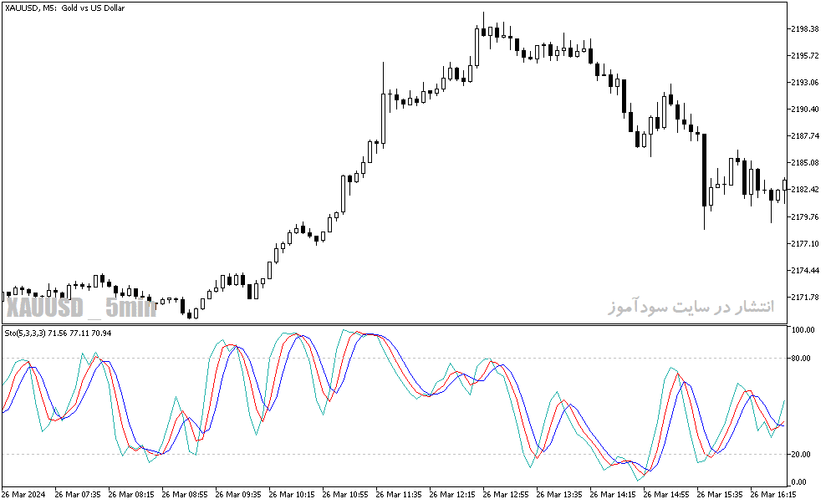Click the 26 Mar 12:55 time label

click(x=505, y=495)
